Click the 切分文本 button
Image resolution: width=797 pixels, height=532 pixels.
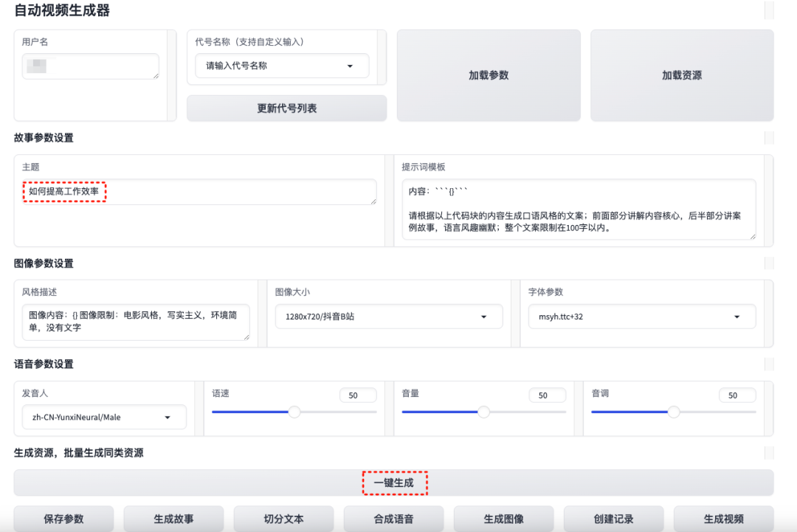click(283, 519)
